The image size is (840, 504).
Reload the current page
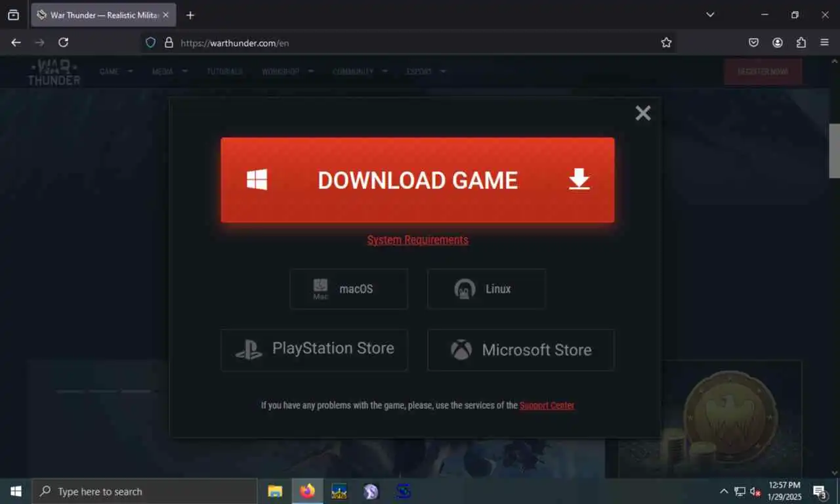[63, 42]
